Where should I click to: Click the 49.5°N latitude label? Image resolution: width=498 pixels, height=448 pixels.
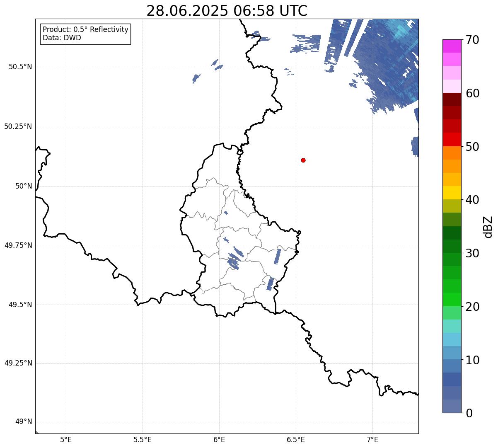click(x=20, y=305)
